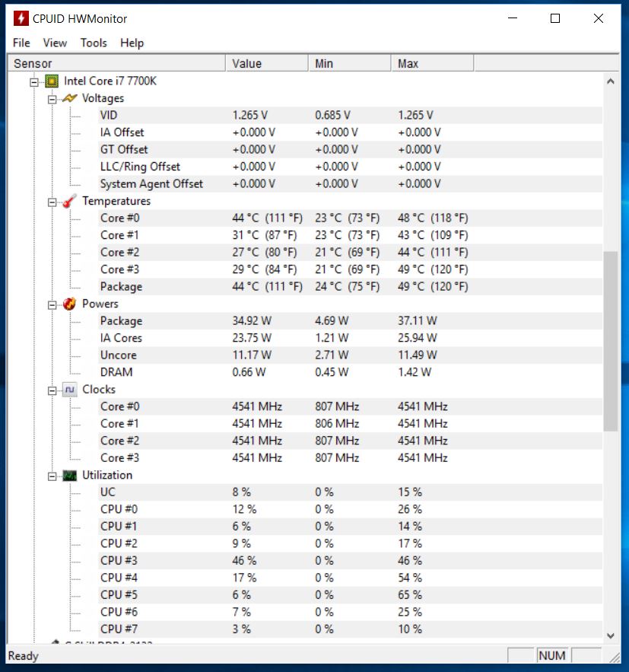Image resolution: width=629 pixels, height=672 pixels.
Task: Select the CPU #1 utilization row
Action: tap(350, 527)
